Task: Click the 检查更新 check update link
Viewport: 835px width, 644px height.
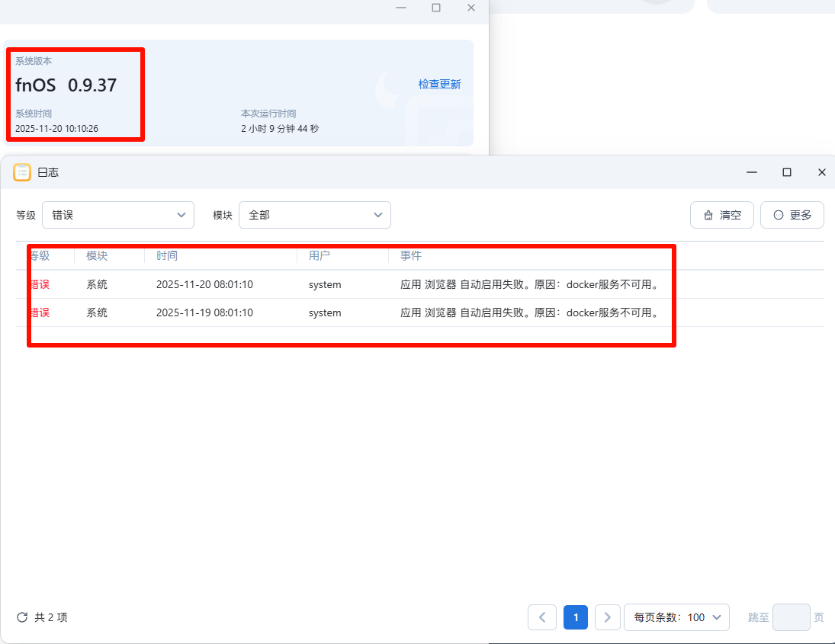Action: [439, 84]
